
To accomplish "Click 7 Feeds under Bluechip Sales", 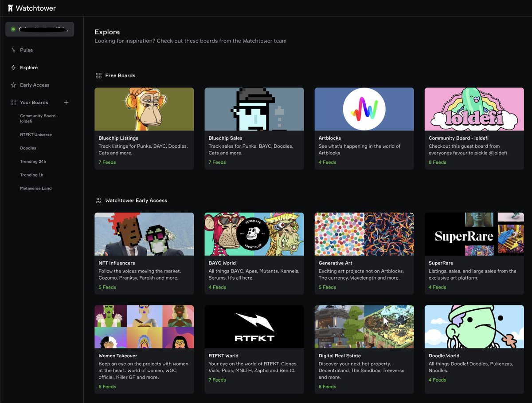I will coord(217,162).
